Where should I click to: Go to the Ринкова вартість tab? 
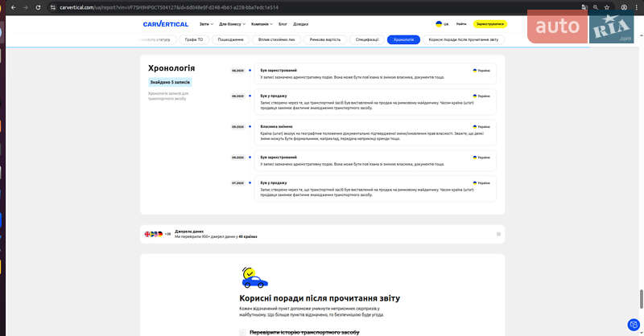click(x=324, y=39)
